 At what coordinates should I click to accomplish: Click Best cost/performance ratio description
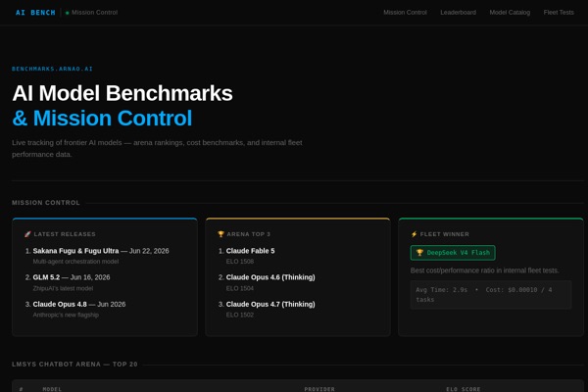click(484, 270)
